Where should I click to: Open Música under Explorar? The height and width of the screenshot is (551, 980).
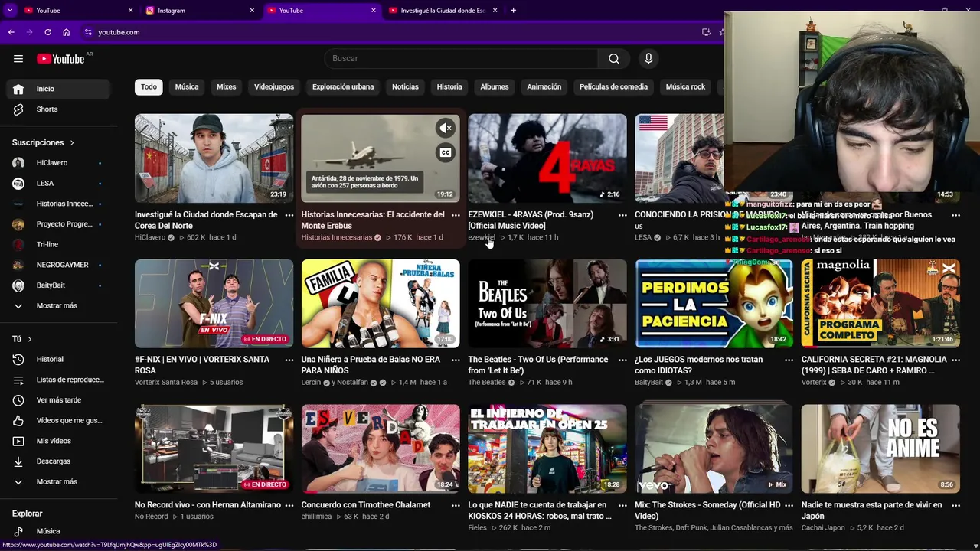point(58,531)
